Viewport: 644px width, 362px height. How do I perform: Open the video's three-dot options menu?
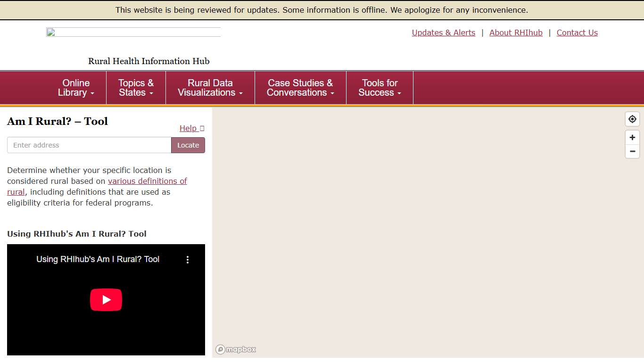(188, 260)
